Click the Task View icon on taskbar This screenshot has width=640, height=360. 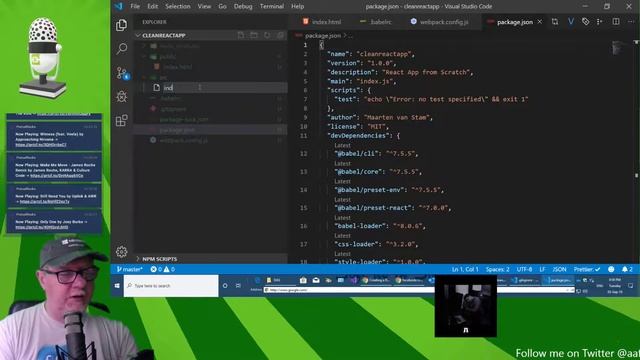238,286
